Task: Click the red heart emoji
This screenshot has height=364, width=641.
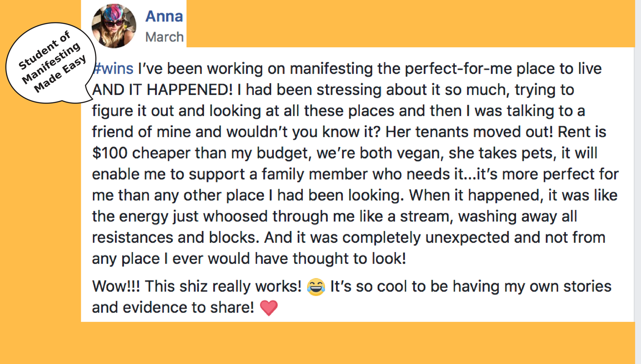Action: [269, 308]
